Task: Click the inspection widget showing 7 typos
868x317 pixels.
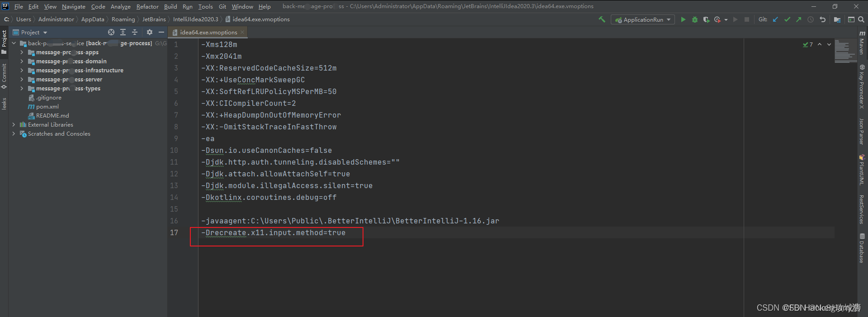Action: coord(807,44)
